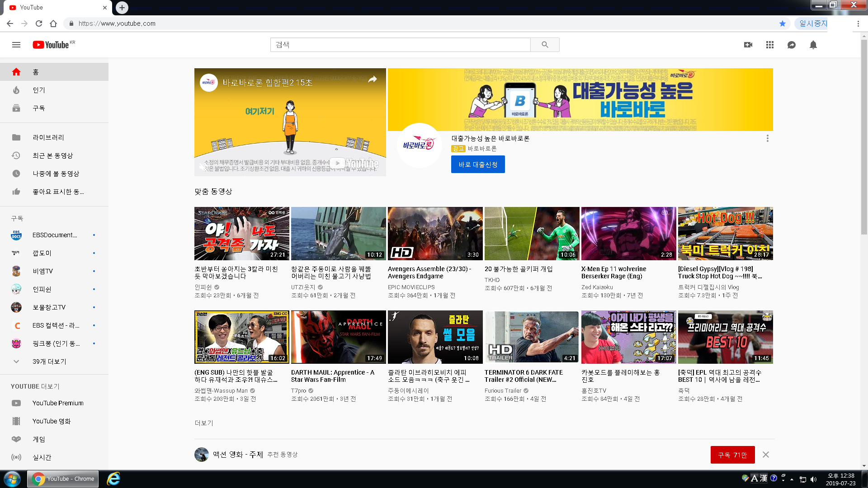Open Terminator 6 Dark Fate trailer thumbnail
Viewport: 868px width, 488px height.
tap(532, 337)
